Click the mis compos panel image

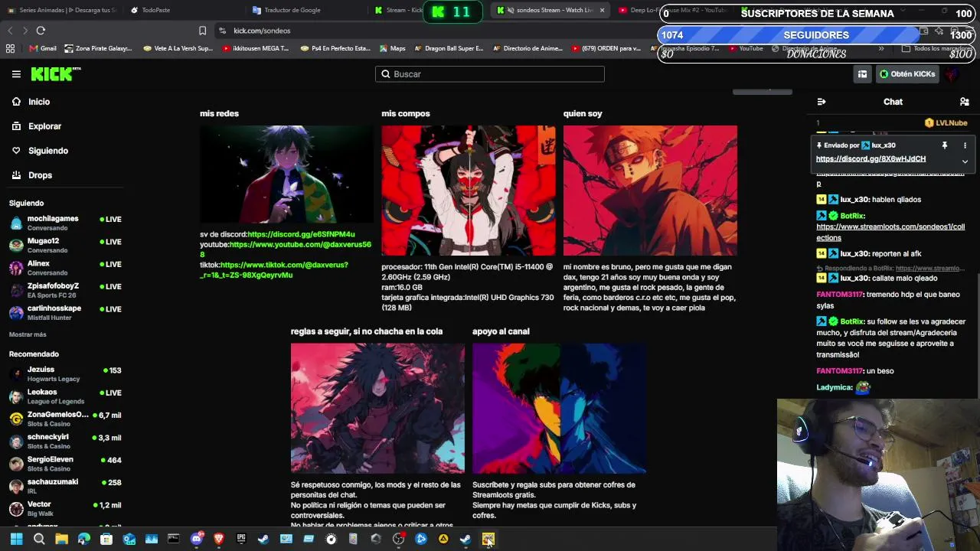point(469,191)
